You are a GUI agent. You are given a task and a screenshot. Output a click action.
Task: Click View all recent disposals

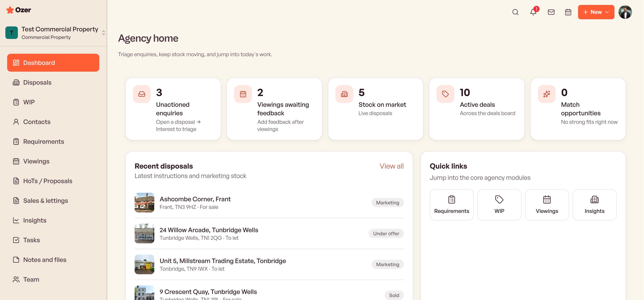pos(392,166)
